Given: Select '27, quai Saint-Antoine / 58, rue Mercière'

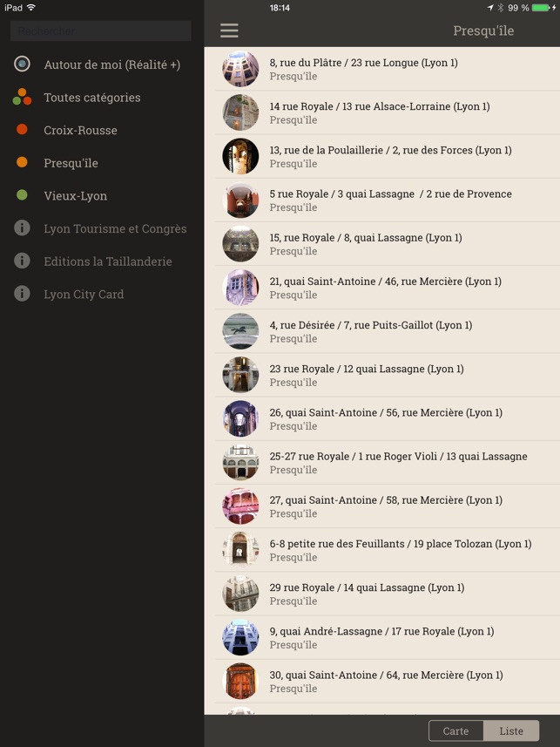Looking at the screenshot, I should coord(386,500).
